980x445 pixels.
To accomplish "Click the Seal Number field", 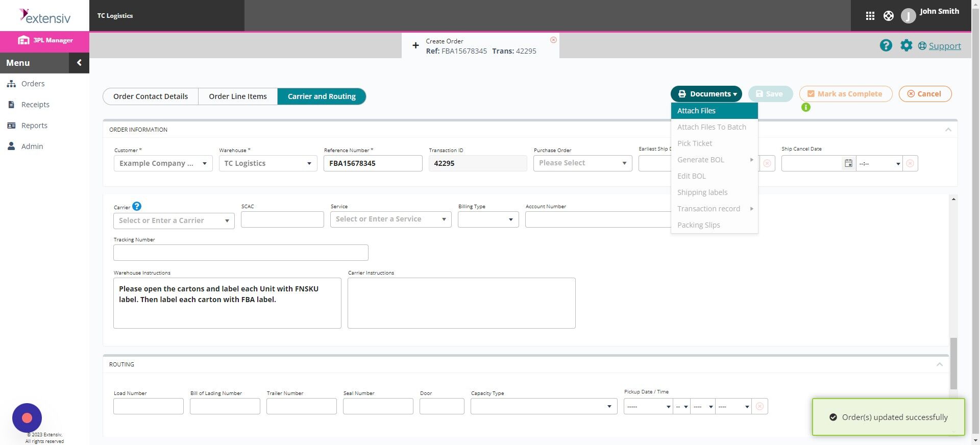I will point(378,406).
